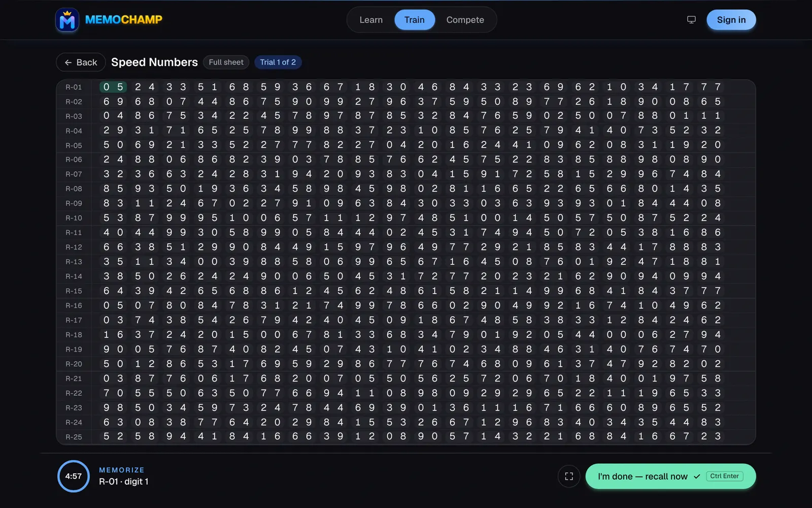Click the display theme monitor icon

coord(691,20)
